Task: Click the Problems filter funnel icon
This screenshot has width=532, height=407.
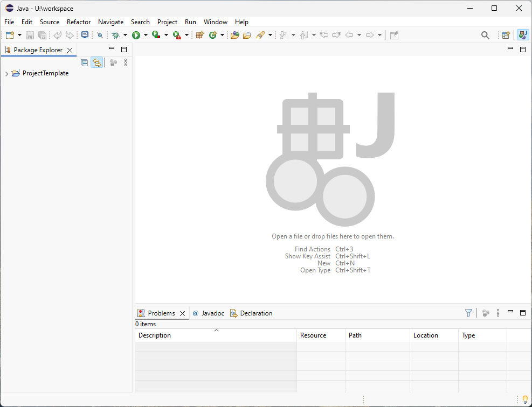Action: (468, 313)
